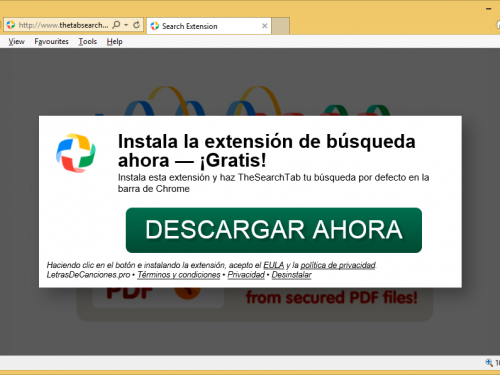Open the política de privacidad link
Viewport: 500px width, 375px height.
coord(338,265)
